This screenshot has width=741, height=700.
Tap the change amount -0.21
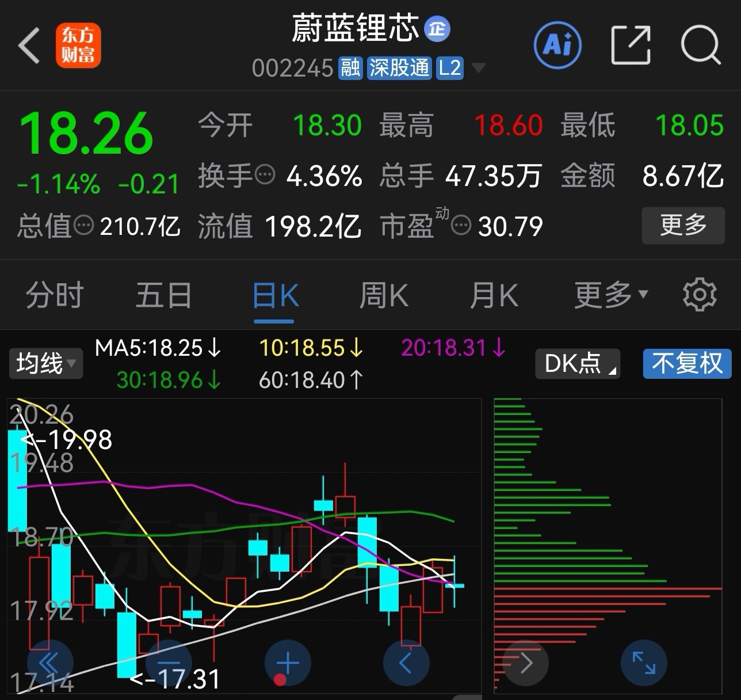pos(149,184)
